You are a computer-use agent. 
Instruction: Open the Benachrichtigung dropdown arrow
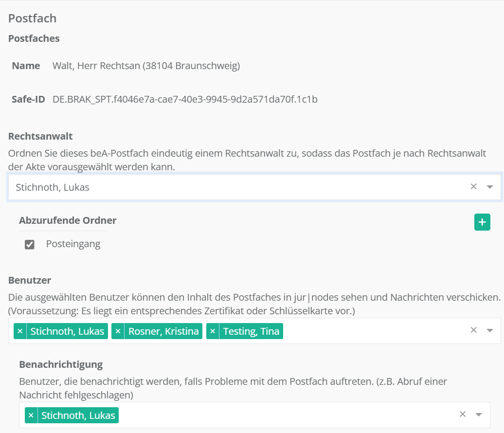tap(479, 415)
